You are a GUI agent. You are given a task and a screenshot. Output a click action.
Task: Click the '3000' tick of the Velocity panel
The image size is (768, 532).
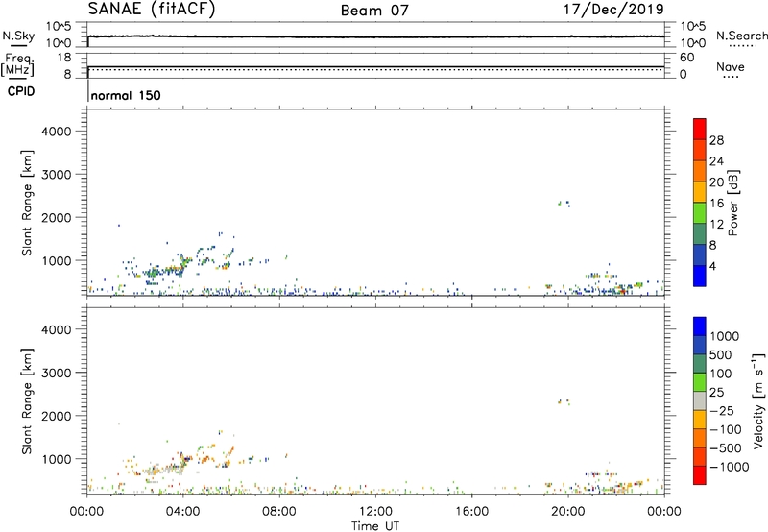57,373
